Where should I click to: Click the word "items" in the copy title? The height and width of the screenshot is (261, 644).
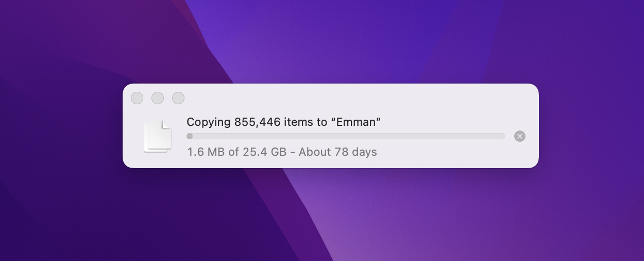298,122
